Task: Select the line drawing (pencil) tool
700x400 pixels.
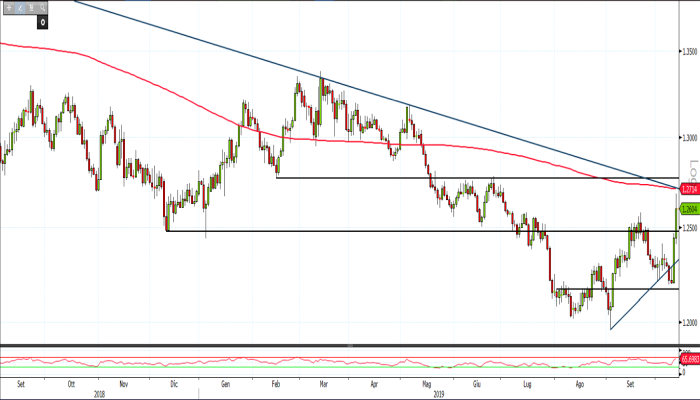Action: point(21,7)
